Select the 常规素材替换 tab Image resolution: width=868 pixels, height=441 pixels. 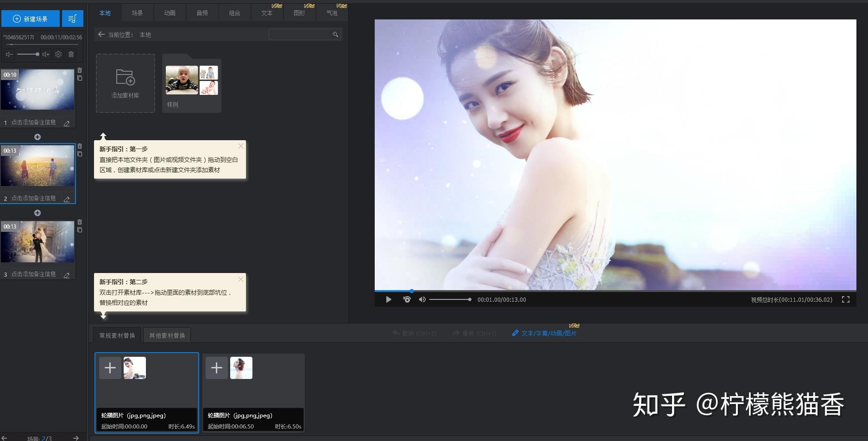click(117, 335)
